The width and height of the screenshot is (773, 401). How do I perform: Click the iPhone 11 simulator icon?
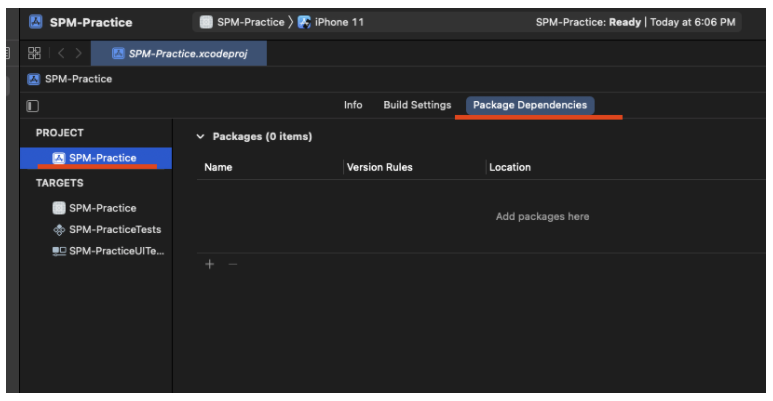[304, 22]
